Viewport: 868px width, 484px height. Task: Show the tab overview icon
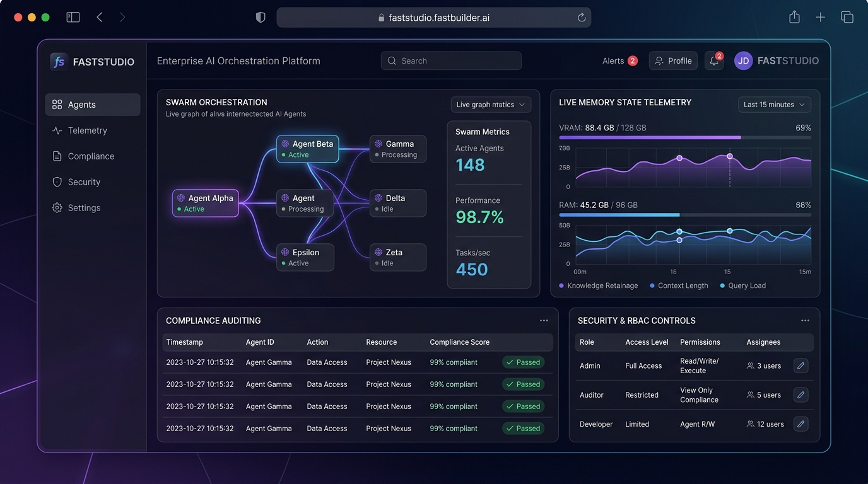click(x=847, y=18)
